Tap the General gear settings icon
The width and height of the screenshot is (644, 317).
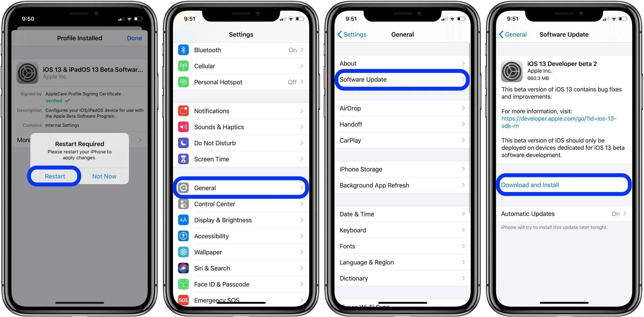coord(184,188)
